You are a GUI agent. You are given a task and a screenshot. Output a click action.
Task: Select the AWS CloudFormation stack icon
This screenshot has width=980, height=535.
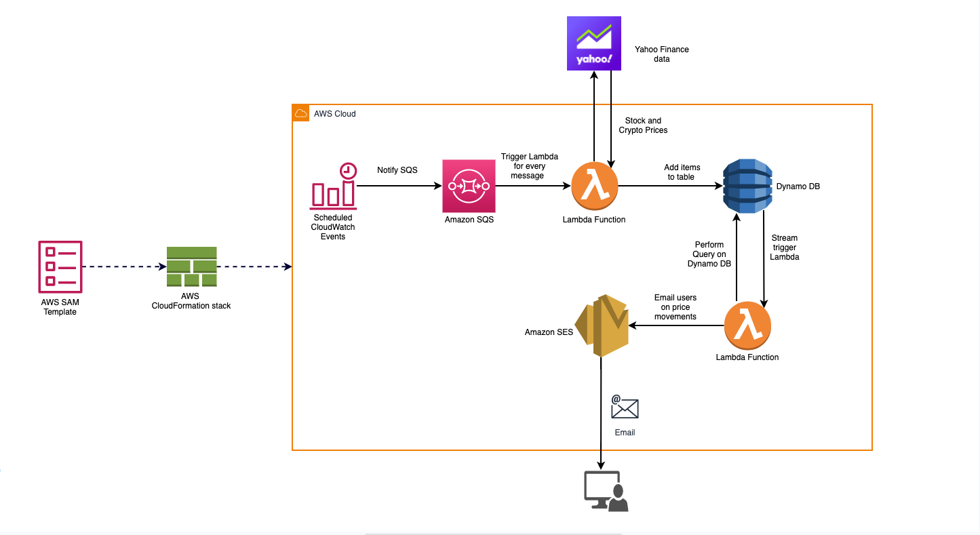(x=191, y=266)
